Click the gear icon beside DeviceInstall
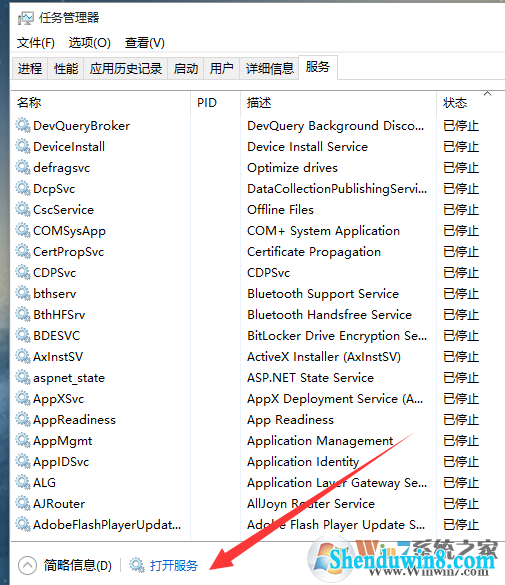The height and width of the screenshot is (585, 505). click(23, 146)
